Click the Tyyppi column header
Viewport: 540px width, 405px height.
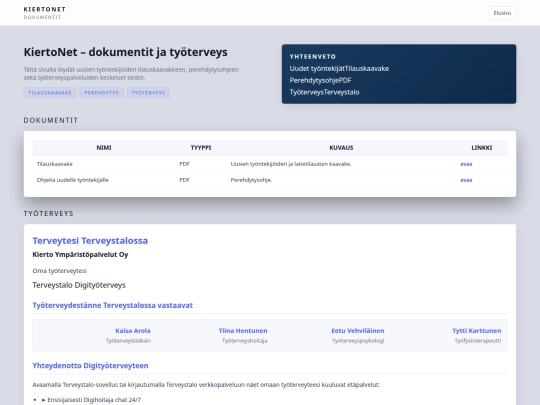201,148
